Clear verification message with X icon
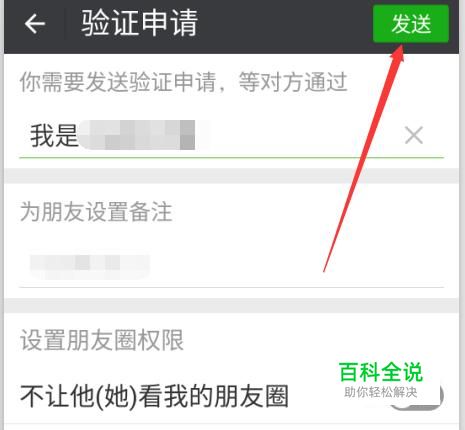This screenshot has height=430, width=465. (414, 135)
